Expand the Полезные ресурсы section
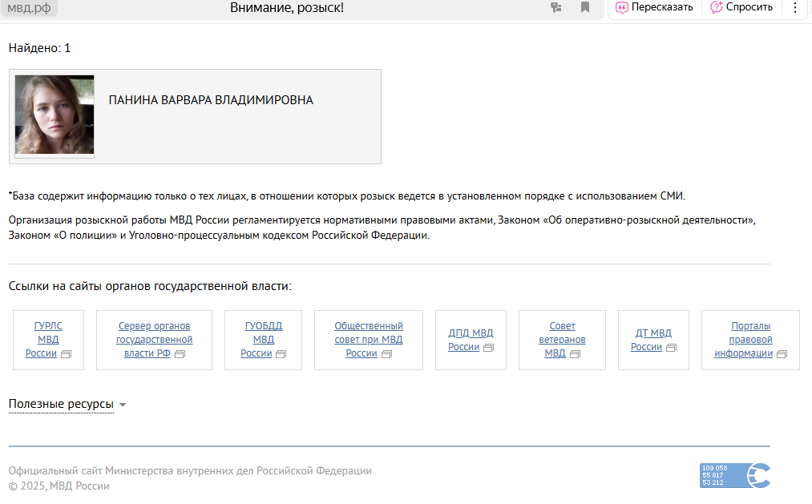 pos(61,404)
